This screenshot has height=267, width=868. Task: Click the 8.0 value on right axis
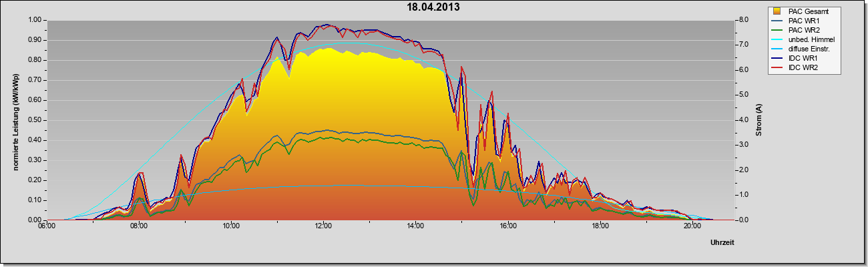pos(742,20)
